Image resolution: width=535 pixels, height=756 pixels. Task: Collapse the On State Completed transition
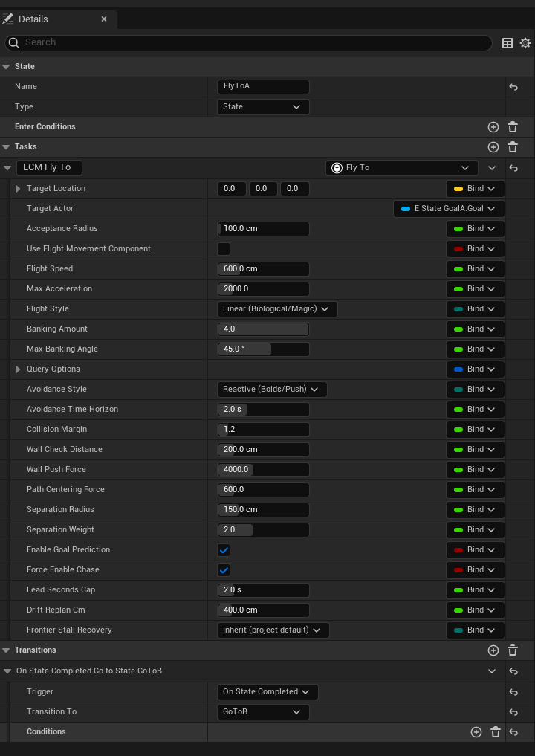pos(7,671)
